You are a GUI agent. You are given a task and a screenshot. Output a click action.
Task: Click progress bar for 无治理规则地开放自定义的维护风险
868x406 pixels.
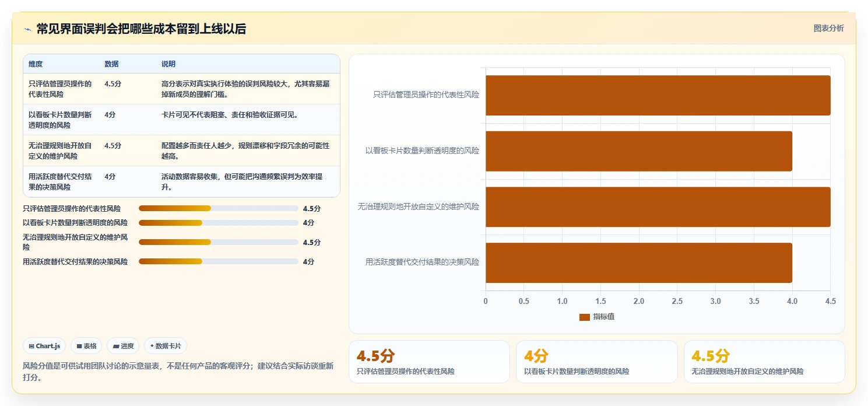(x=219, y=242)
